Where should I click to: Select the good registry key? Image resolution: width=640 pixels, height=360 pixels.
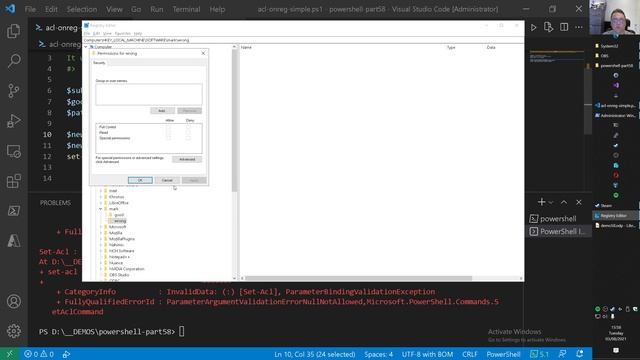(x=119, y=215)
